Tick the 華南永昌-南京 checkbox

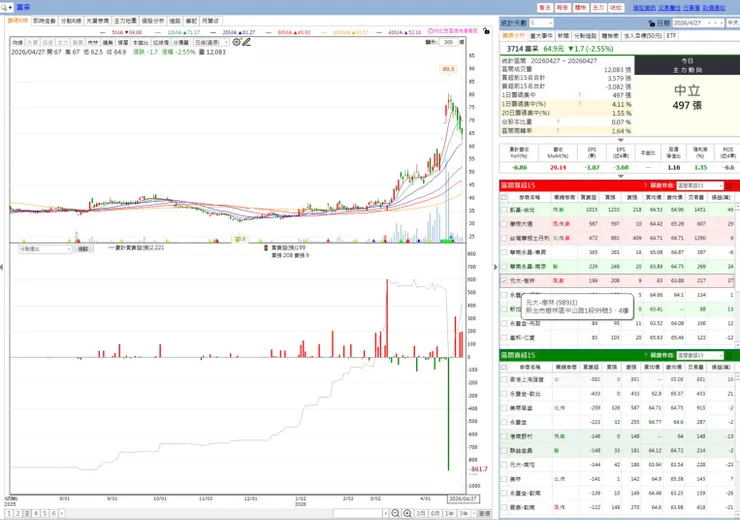pos(504,267)
